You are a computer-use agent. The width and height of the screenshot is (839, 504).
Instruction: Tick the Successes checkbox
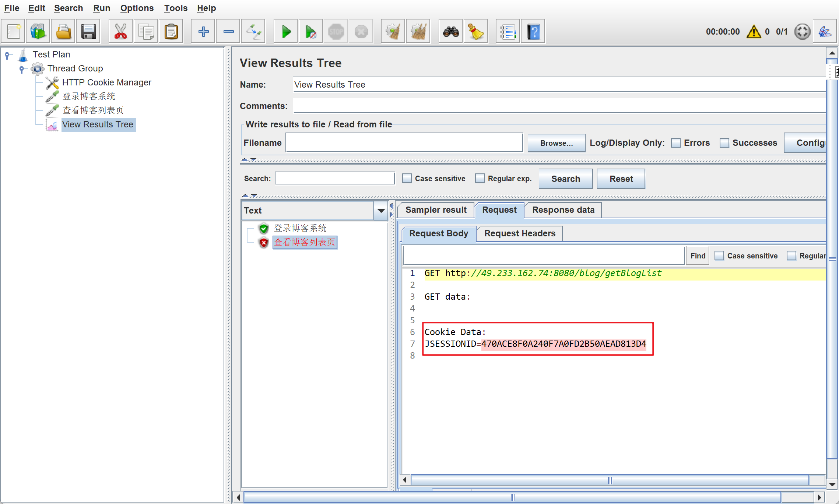pos(724,143)
